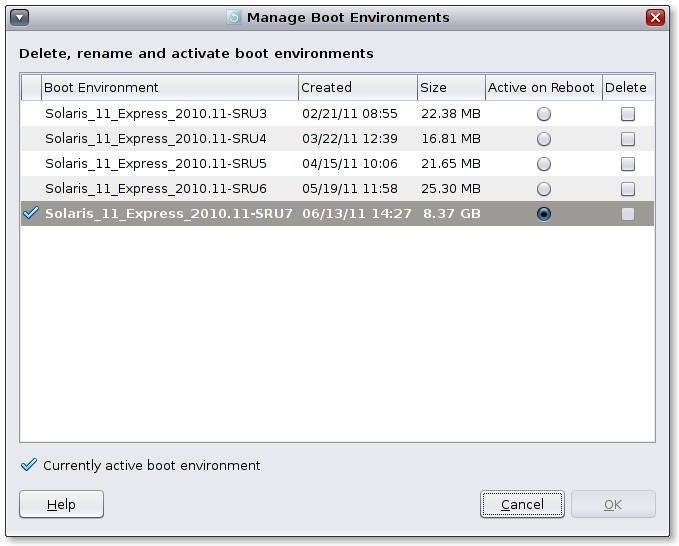Click the Cancel button
The height and width of the screenshot is (546, 679).
click(x=522, y=505)
